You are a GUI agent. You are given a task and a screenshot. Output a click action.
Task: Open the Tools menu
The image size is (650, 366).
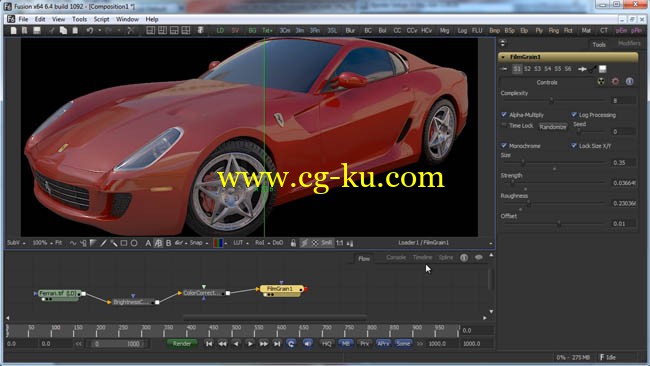pyautogui.click(x=79, y=19)
